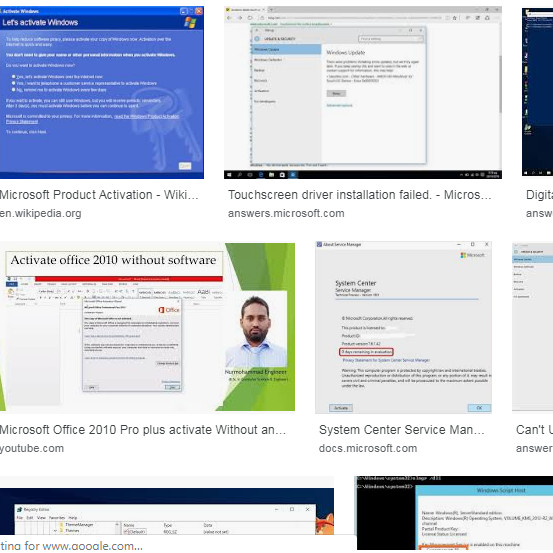The width and height of the screenshot is (553, 553).
Task: Open the cut-off 'Digita...' result title
Action: 539,195
